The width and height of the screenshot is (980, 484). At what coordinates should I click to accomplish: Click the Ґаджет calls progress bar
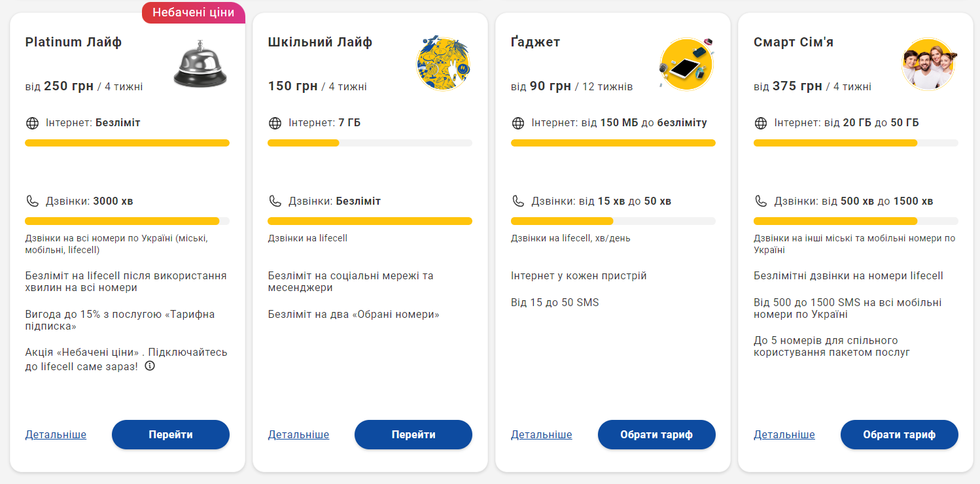613,221
